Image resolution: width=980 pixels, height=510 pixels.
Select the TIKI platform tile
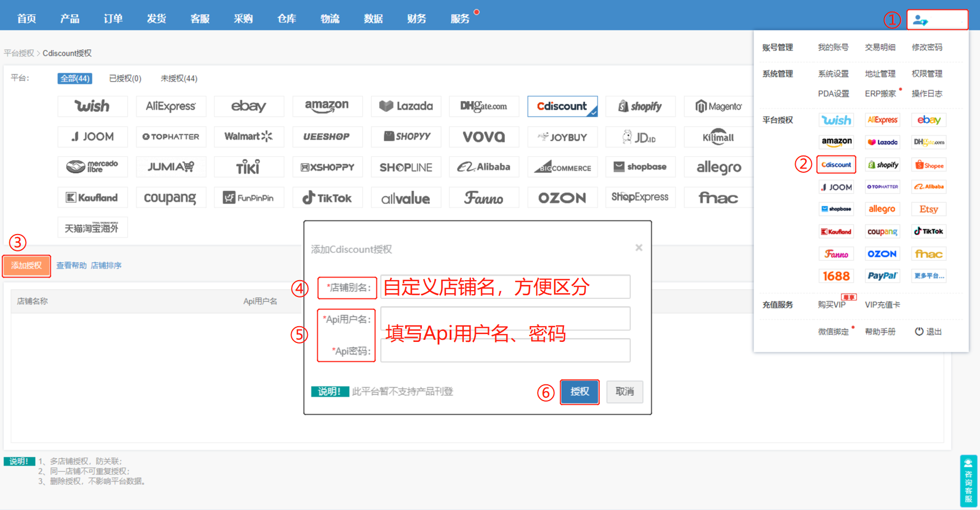point(249,167)
